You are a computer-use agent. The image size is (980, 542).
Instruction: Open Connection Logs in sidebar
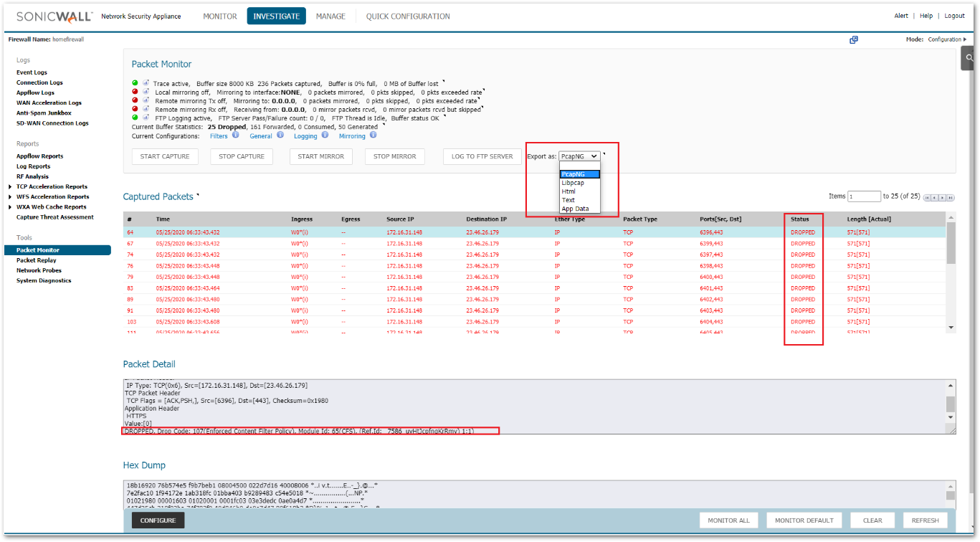(x=39, y=82)
